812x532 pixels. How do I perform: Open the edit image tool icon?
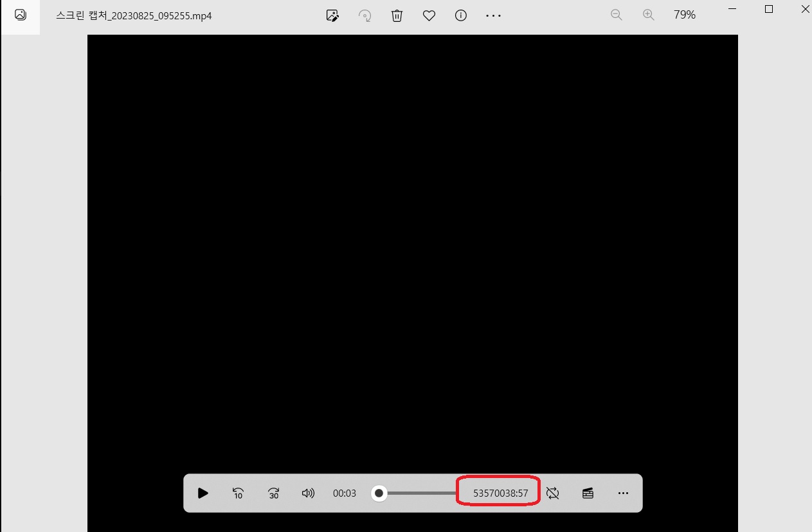coord(332,15)
